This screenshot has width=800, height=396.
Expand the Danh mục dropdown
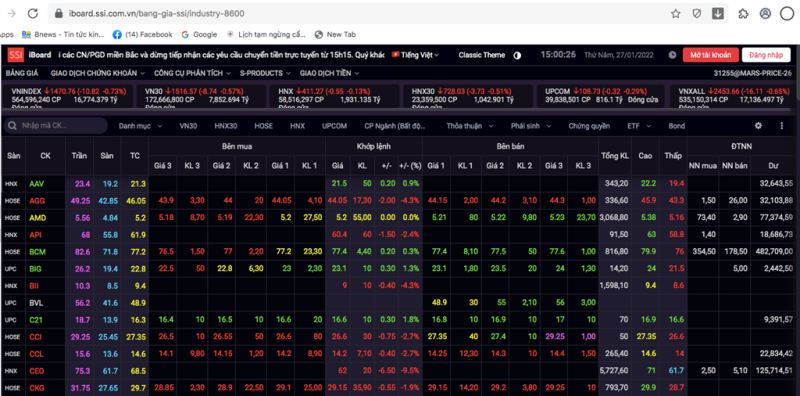(x=141, y=126)
